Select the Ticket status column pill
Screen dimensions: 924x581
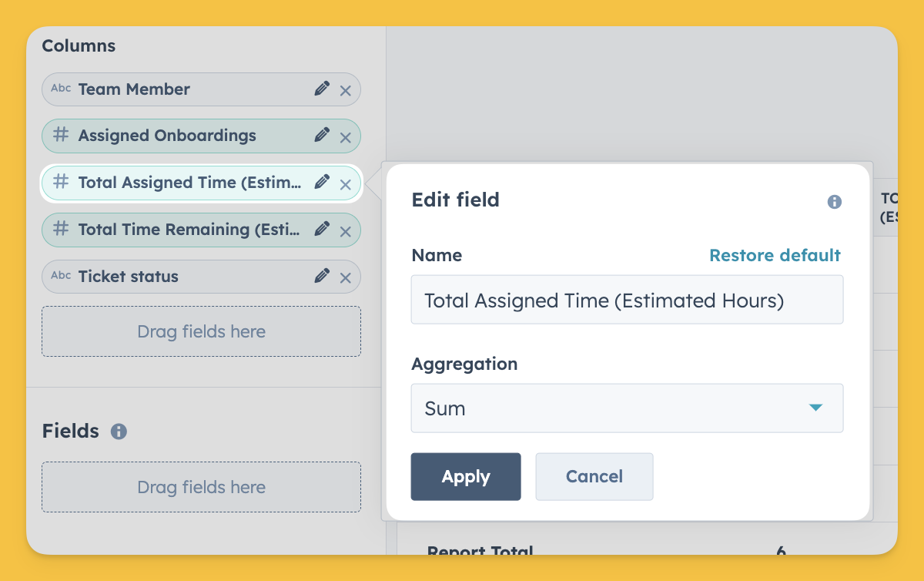click(x=201, y=276)
